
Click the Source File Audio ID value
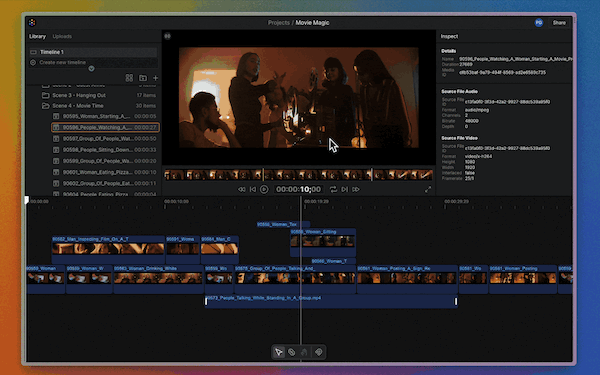pos(507,102)
